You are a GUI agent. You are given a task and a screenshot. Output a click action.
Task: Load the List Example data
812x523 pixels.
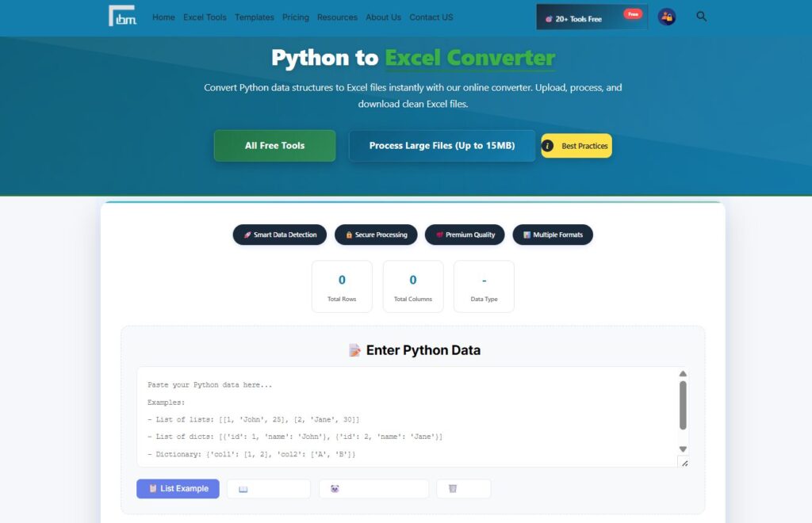click(x=178, y=489)
